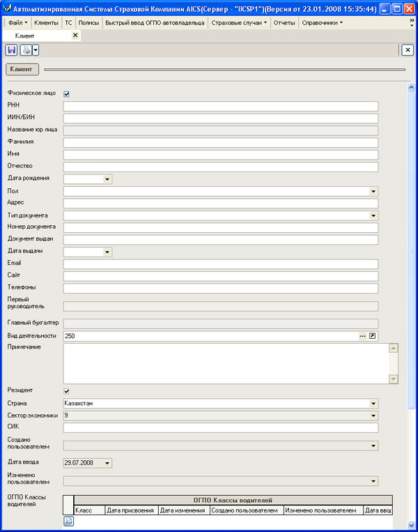This screenshot has width=418, height=532.
Task: Click Быстрый ввод ОГПО автовладельца button
Action: tap(155, 22)
